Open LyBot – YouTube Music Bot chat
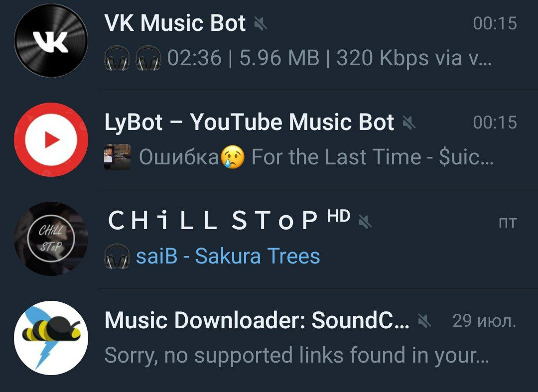This screenshot has height=392, width=538. point(250,123)
